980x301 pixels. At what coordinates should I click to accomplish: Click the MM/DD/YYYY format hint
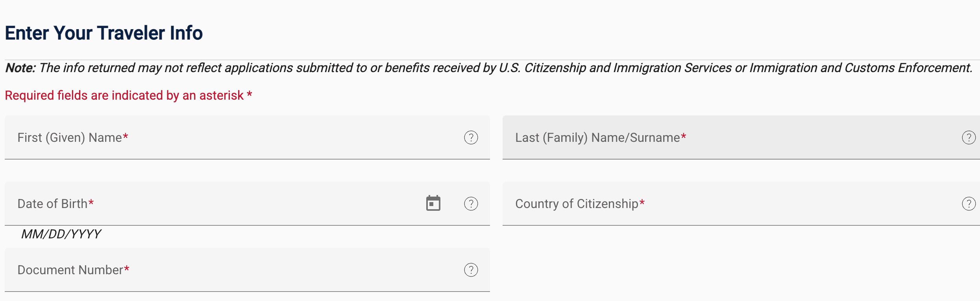point(61,234)
